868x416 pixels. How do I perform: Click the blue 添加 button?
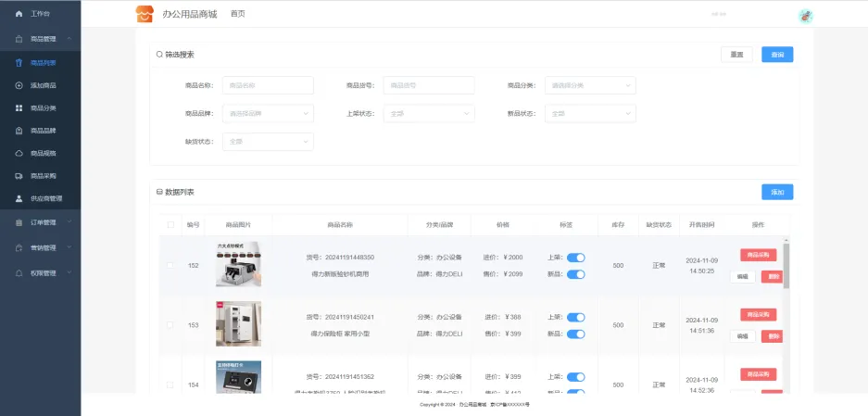(776, 192)
